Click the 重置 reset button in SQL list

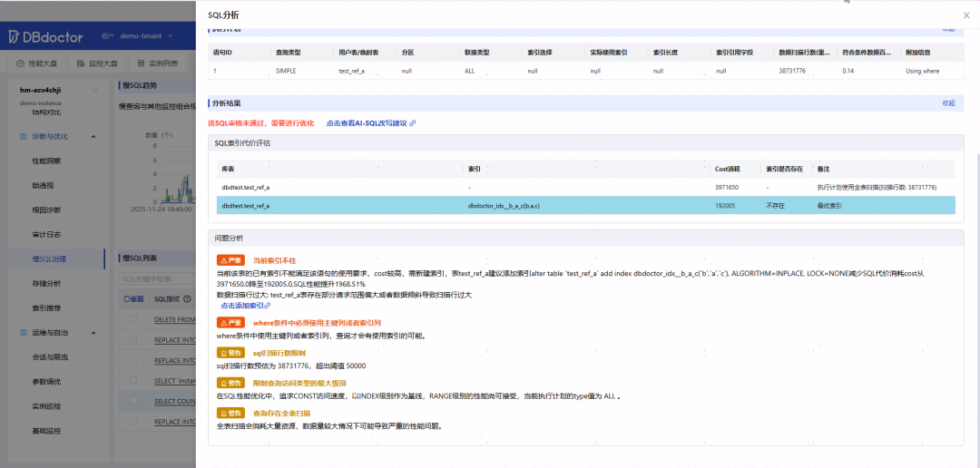pyautogui.click(x=133, y=298)
